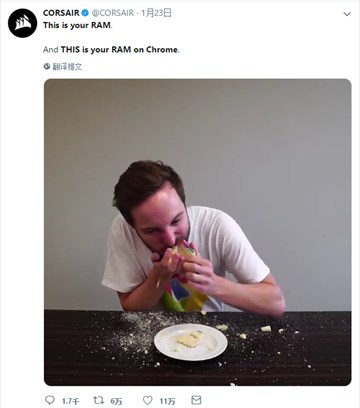The image size is (360, 408).
Task: Click the globe icon beside 翻译推文
Action: (47, 66)
